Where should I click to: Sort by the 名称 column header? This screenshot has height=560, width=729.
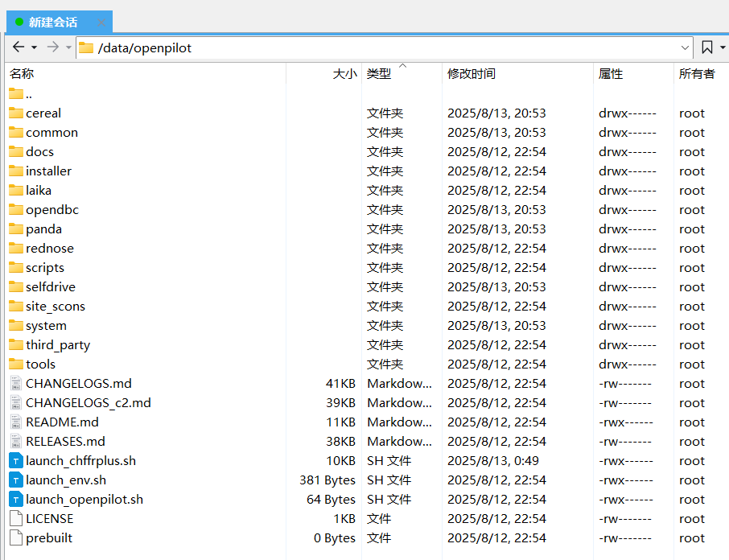146,73
